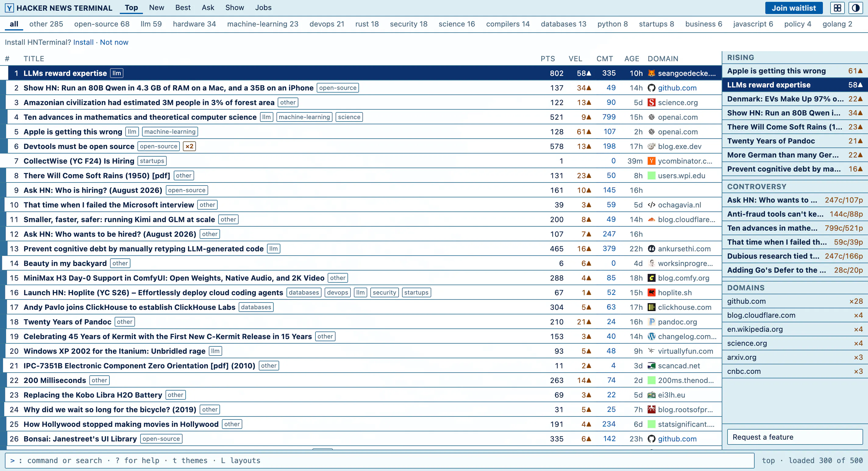
Task: Switch to the New tab
Action: (x=157, y=7)
